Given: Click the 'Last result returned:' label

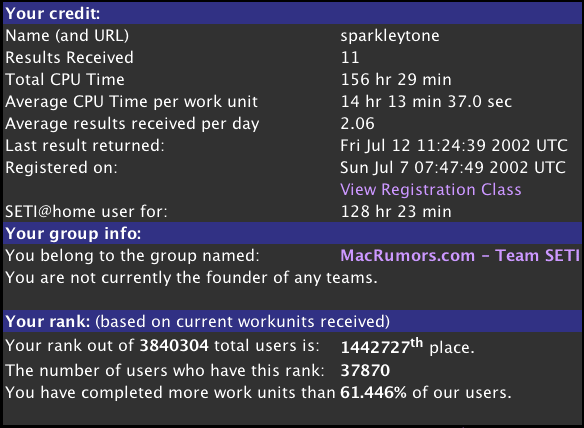Looking at the screenshot, I should tap(85, 146).
